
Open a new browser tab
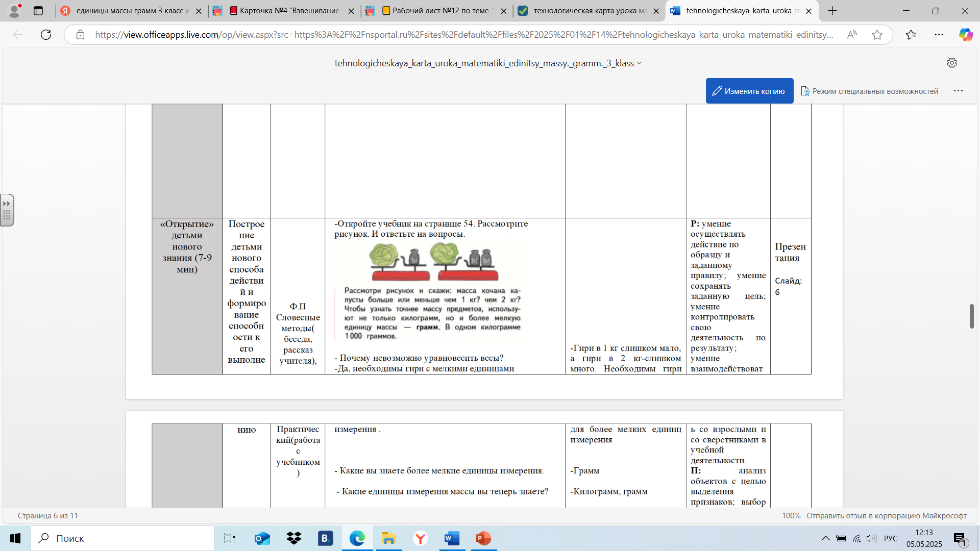(x=832, y=11)
